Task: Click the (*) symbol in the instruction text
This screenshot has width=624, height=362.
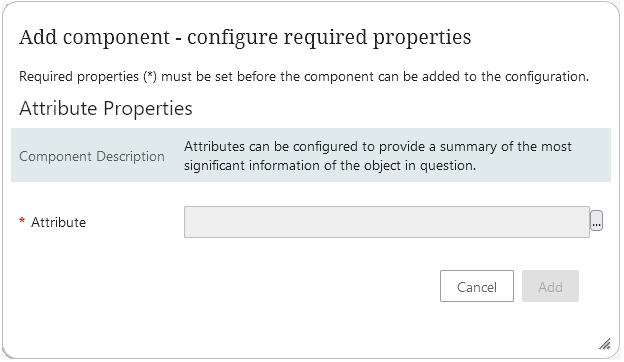Action: 151,76
